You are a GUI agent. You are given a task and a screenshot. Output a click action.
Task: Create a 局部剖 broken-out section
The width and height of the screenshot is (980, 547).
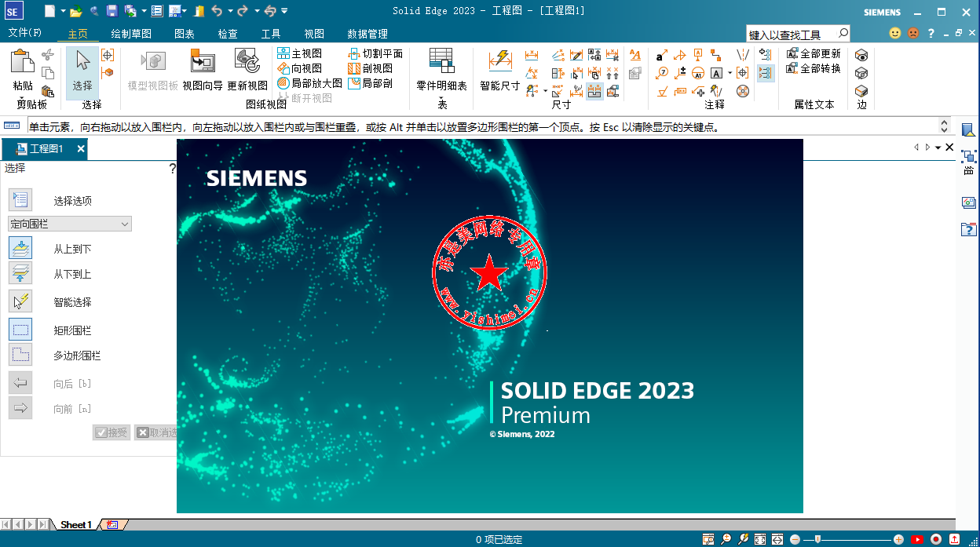point(370,83)
